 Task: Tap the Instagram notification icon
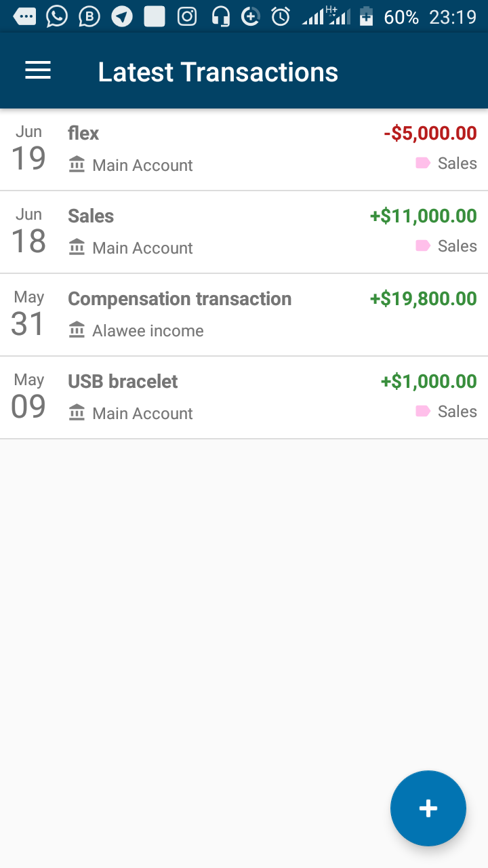[x=187, y=16]
